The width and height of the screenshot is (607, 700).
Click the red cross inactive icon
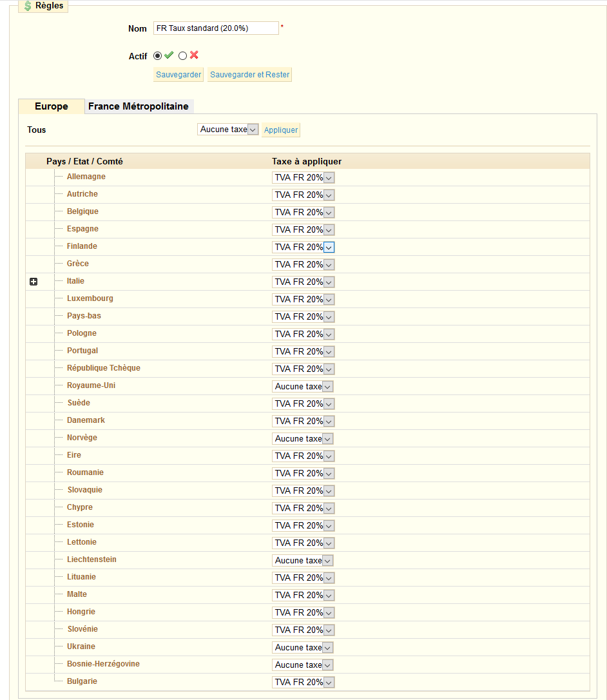click(194, 55)
